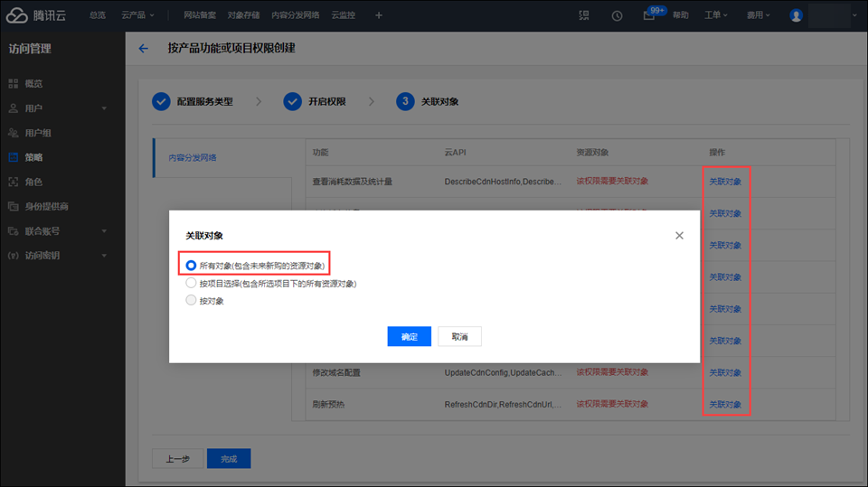Open 对象存储 in the top navigation
868x487 pixels.
[243, 15]
